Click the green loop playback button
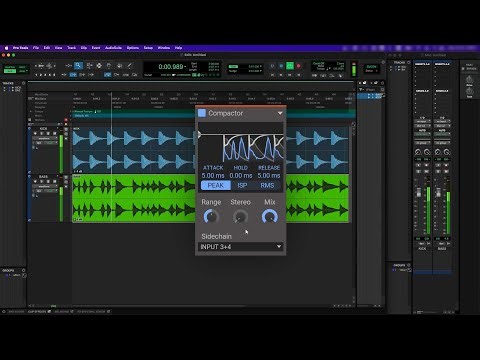The height and width of the screenshot is (360, 480). pyautogui.click(x=290, y=66)
